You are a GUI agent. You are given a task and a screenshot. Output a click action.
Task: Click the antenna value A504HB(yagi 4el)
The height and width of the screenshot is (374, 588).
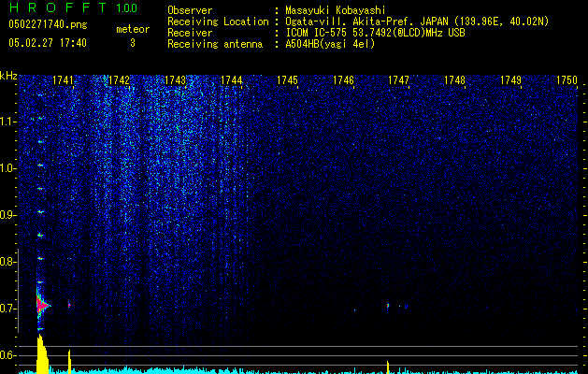pyautogui.click(x=330, y=44)
